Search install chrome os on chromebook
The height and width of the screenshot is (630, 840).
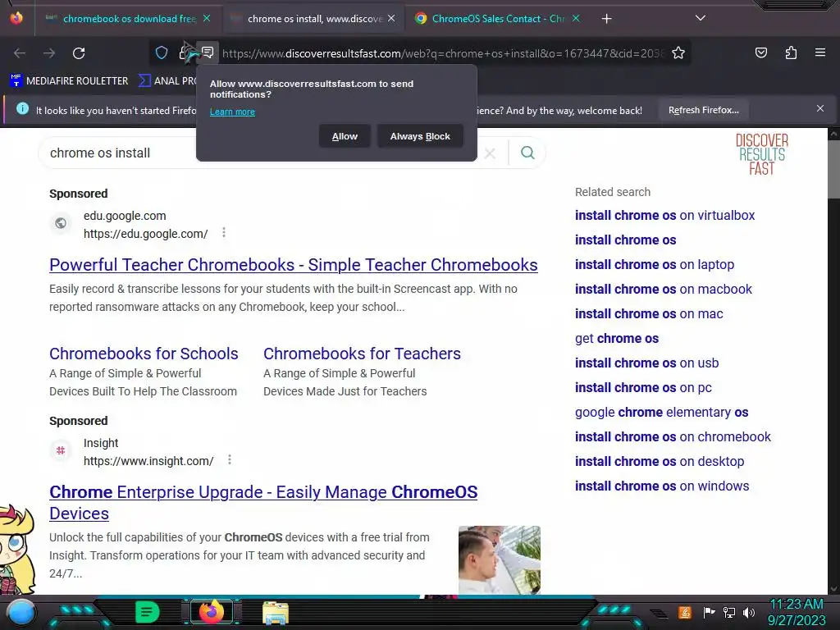[x=673, y=437]
